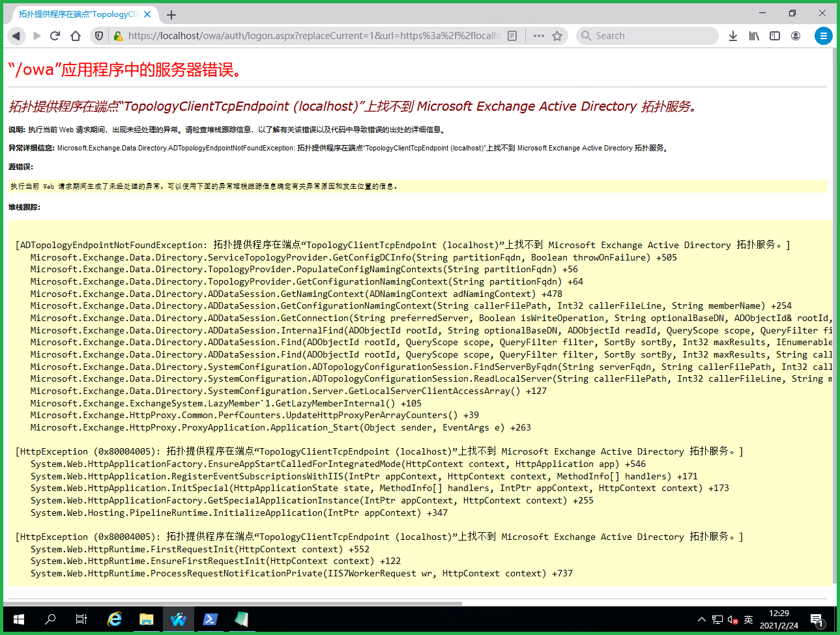Toggle the browser sidebar
This screenshot has width=840, height=635.
tap(775, 36)
